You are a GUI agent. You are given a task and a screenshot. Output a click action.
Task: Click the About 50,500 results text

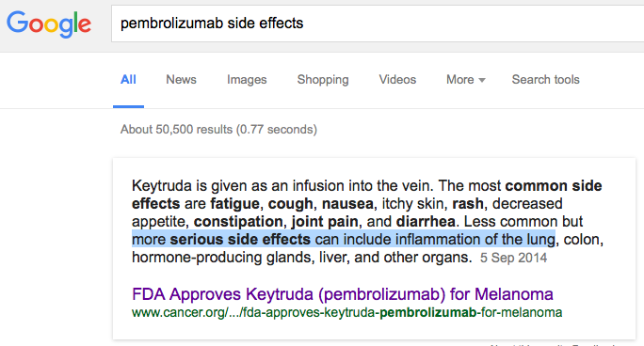219,130
